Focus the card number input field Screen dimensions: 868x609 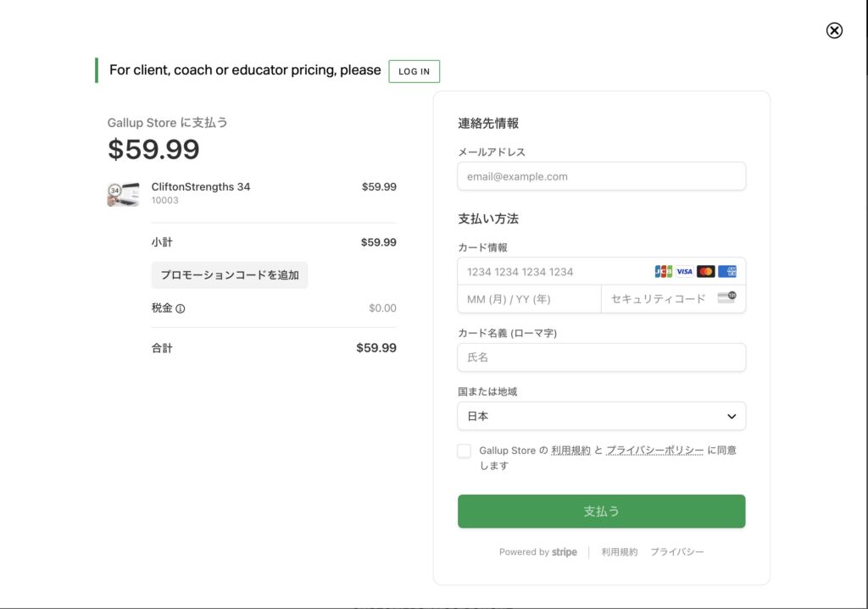point(602,272)
